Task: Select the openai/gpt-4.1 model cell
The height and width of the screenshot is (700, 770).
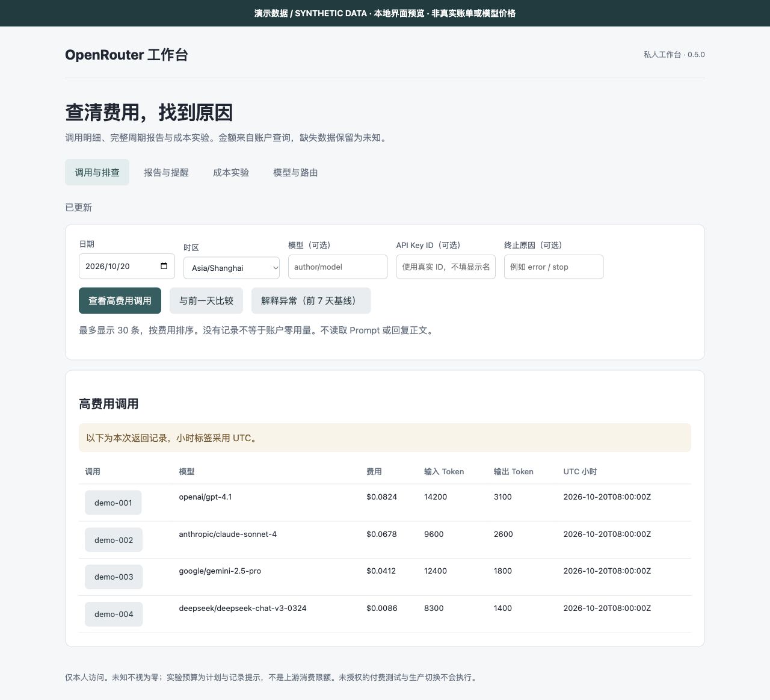Action: (x=205, y=497)
